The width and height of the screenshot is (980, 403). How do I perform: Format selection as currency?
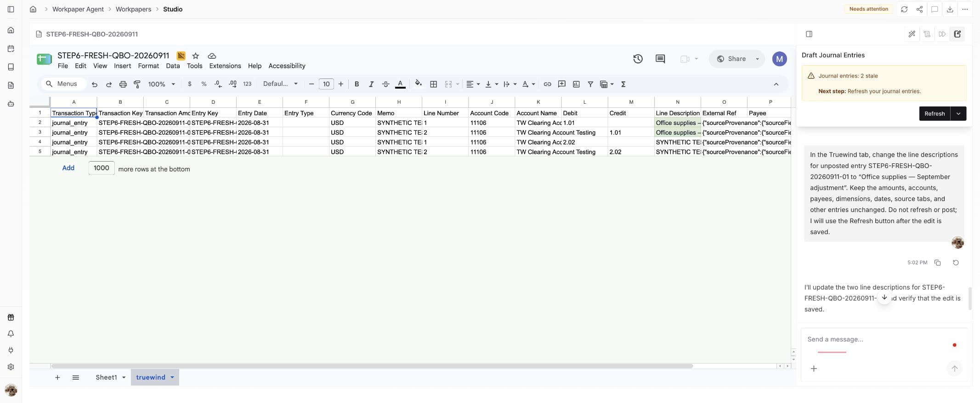[x=189, y=84]
